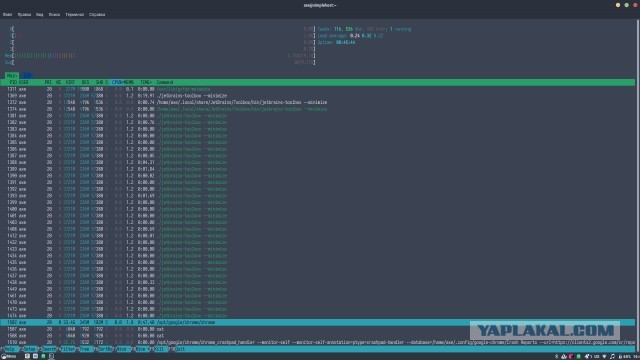Open the terminal launcher in taskbar
Screen dimensions: 640x360
click(x=51, y=356)
